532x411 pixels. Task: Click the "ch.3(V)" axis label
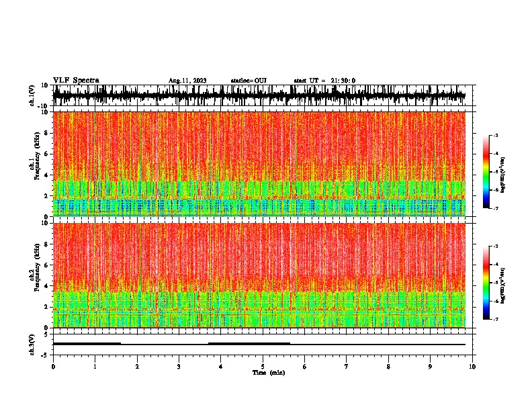(x=32, y=345)
